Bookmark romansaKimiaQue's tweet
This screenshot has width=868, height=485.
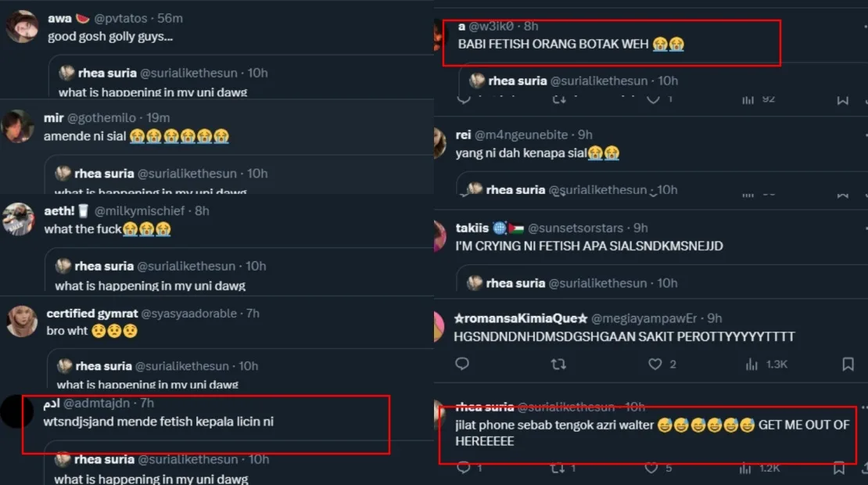tap(848, 364)
